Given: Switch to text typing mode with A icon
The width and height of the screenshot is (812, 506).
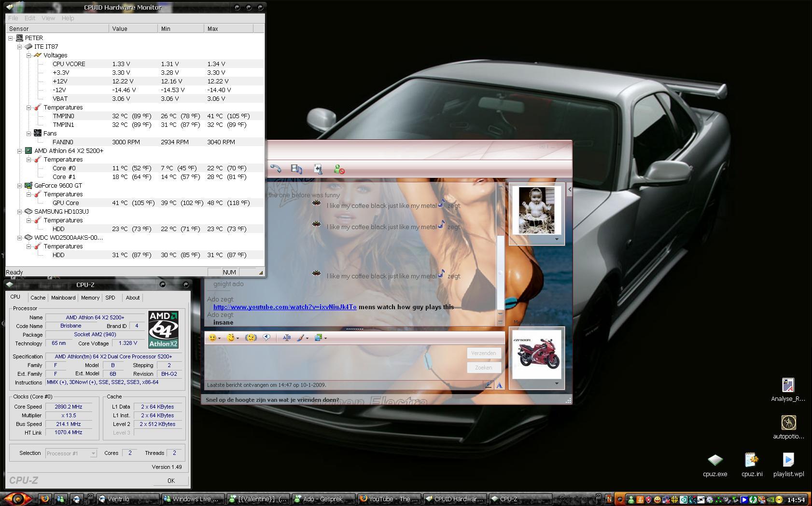Looking at the screenshot, I should click(x=499, y=385).
